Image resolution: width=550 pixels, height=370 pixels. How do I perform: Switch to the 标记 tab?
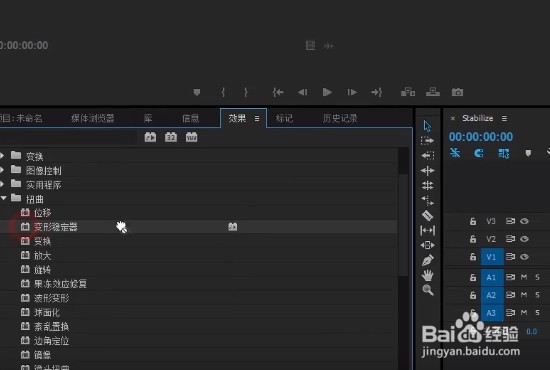coord(284,118)
